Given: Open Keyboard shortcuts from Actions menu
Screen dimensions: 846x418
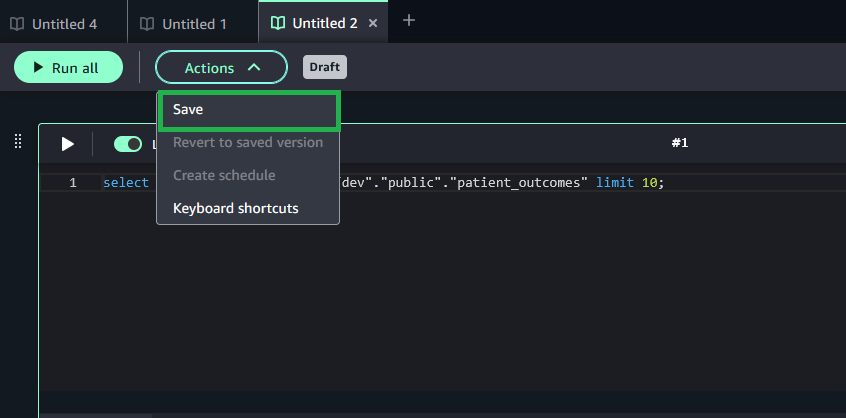Looking at the screenshot, I should pos(236,209).
